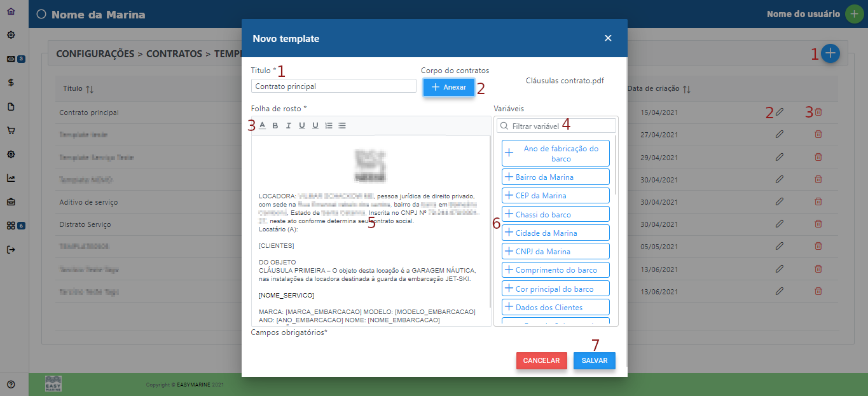This screenshot has height=396, width=868.
Task: Focus the Título input field
Action: pos(333,86)
